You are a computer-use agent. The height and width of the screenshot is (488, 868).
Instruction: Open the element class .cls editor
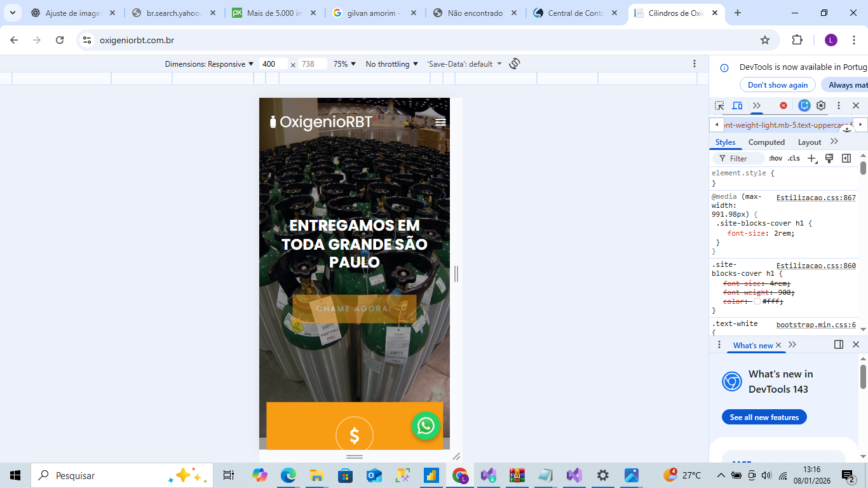[794, 158]
